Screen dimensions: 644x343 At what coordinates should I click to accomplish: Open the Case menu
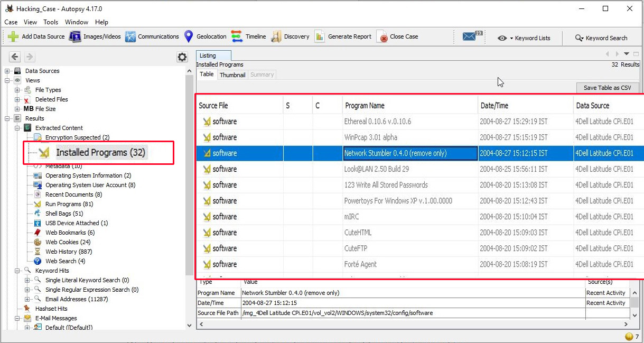click(11, 22)
